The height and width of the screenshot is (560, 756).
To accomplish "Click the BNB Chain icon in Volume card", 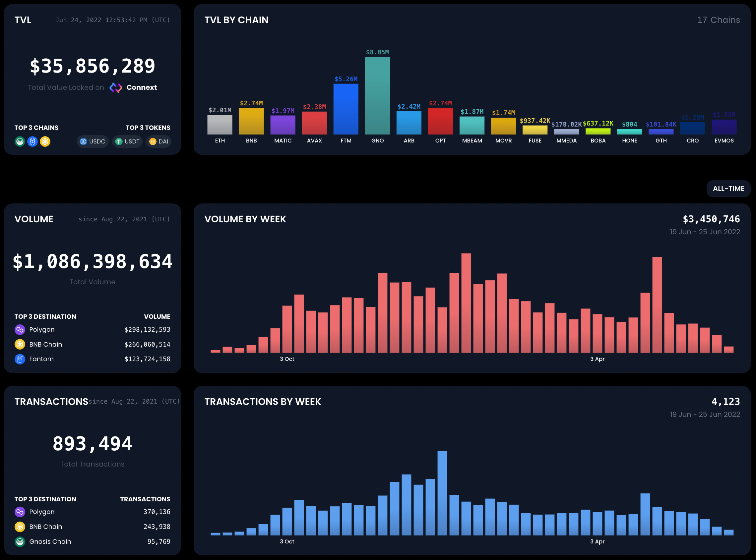I will [20, 344].
